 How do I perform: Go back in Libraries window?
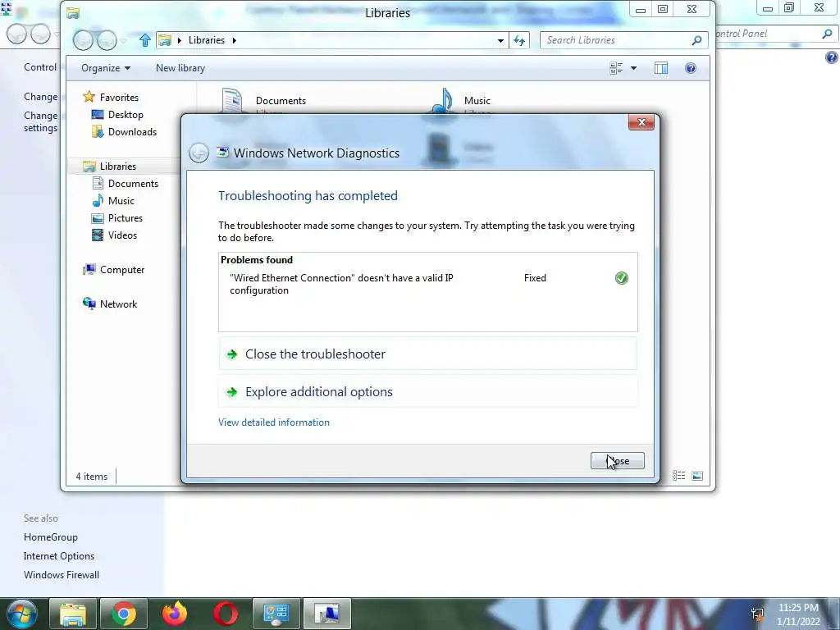coord(83,40)
